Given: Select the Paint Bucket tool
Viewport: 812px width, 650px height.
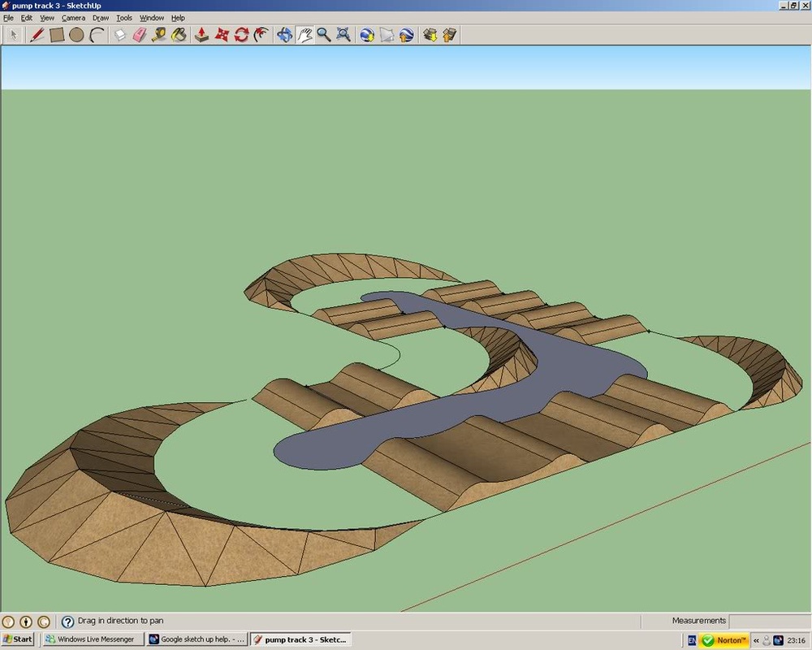Looking at the screenshot, I should (179, 35).
